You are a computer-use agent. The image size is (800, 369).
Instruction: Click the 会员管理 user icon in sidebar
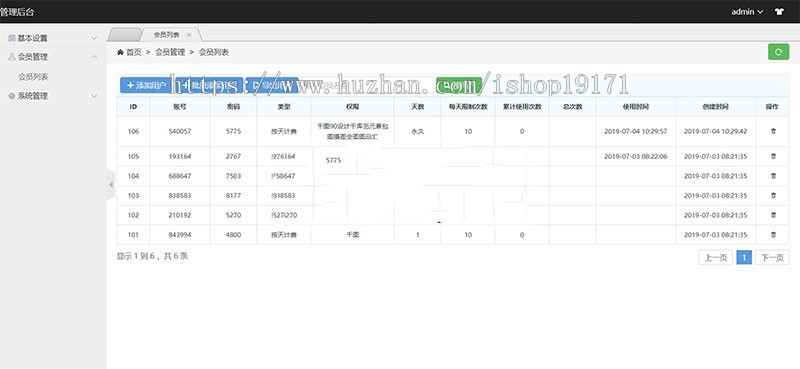pos(12,57)
